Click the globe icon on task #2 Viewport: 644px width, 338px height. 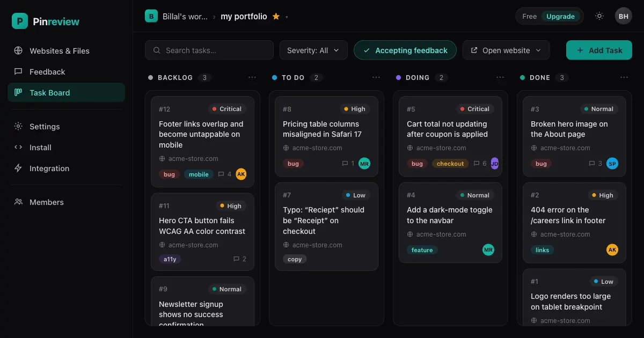pos(534,234)
